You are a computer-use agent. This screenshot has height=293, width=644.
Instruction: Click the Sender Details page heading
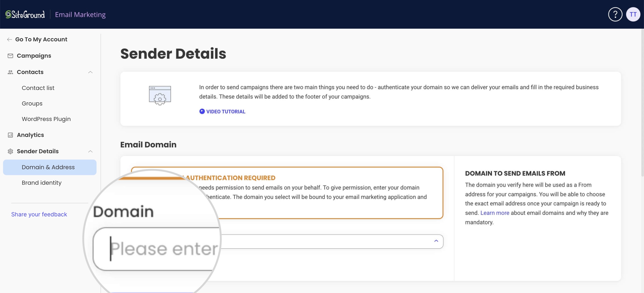[x=173, y=54]
